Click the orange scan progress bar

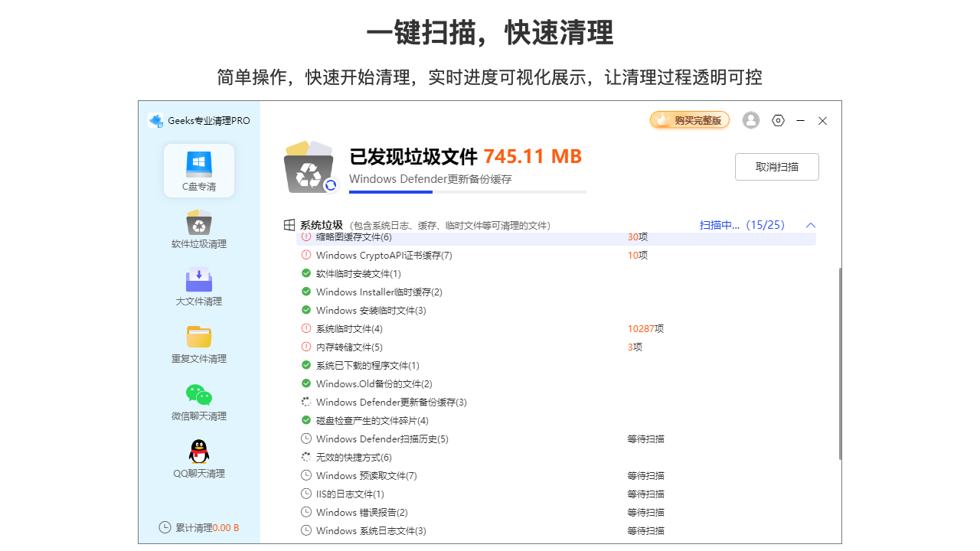(x=390, y=193)
